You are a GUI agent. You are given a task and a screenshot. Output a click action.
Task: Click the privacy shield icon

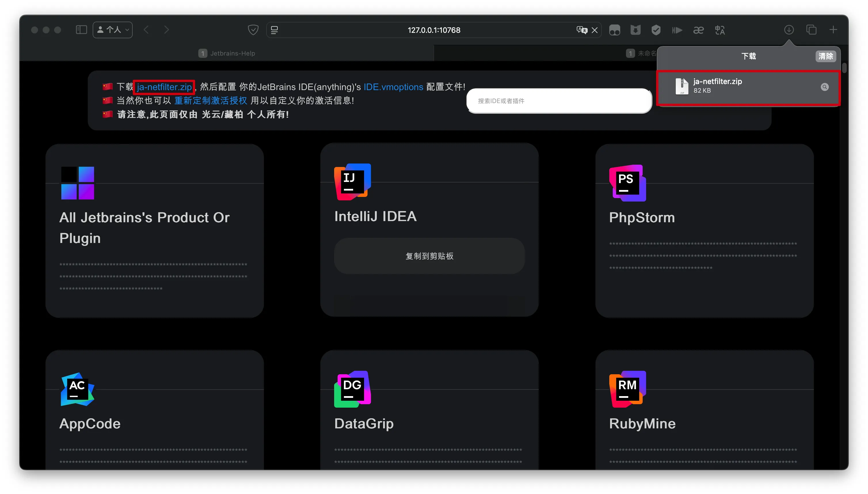pos(253,30)
